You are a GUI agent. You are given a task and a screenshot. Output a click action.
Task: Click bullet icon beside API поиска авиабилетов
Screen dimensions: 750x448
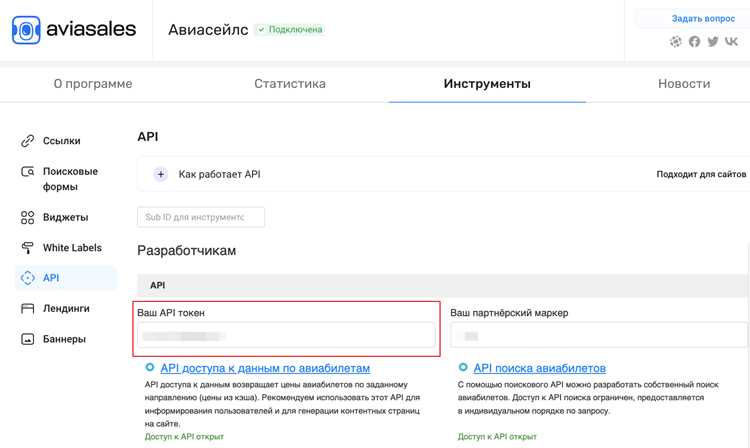tap(463, 367)
